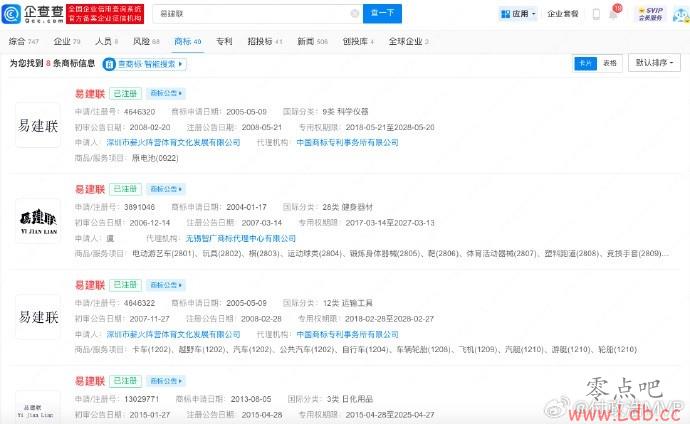Screen dimensions: 690x424
Task: Open 易建联 title of trademark 4646320
Action: pyautogui.click(x=90, y=94)
